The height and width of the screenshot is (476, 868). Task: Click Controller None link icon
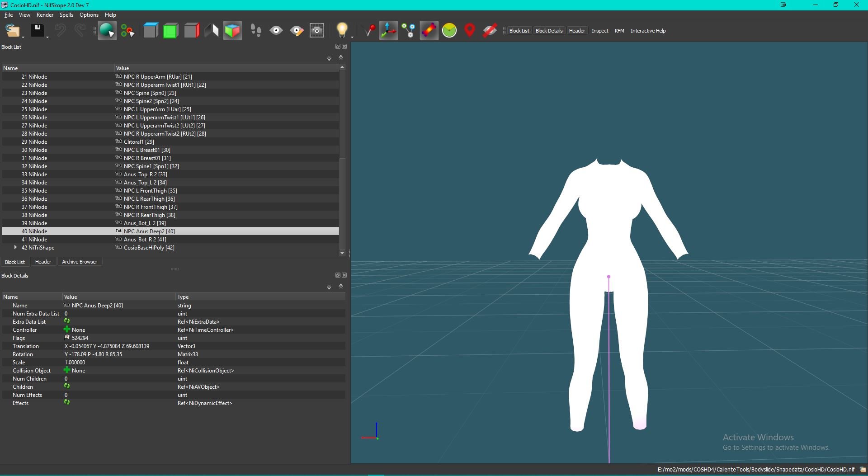67,329
